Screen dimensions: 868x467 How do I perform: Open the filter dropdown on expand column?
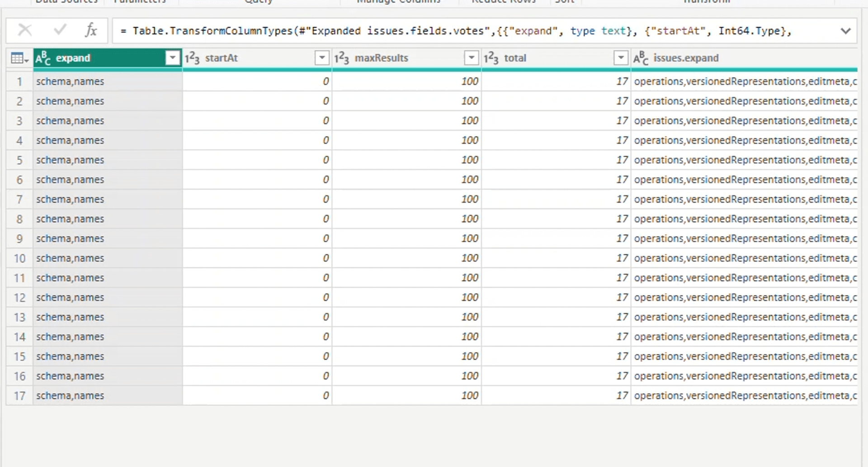pos(172,58)
